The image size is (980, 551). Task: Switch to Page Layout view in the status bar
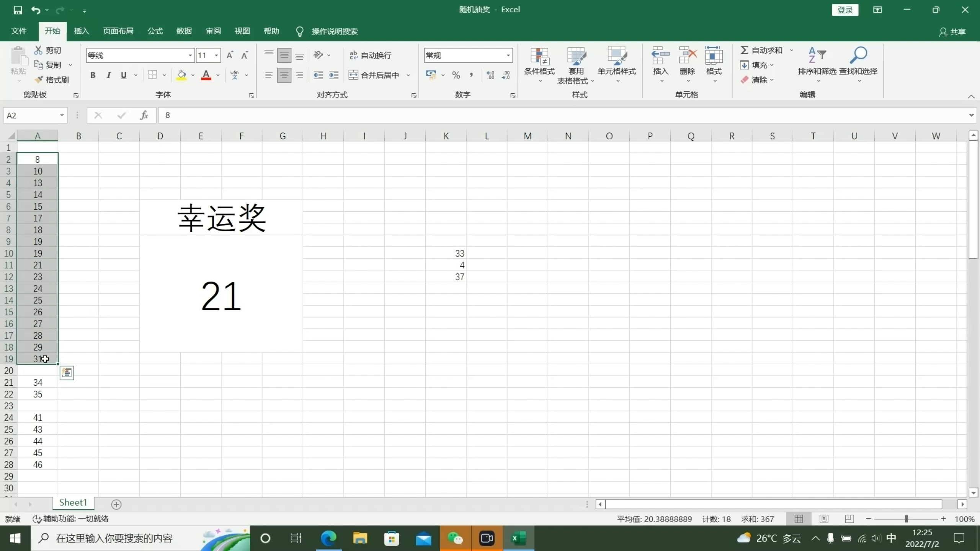point(824,519)
